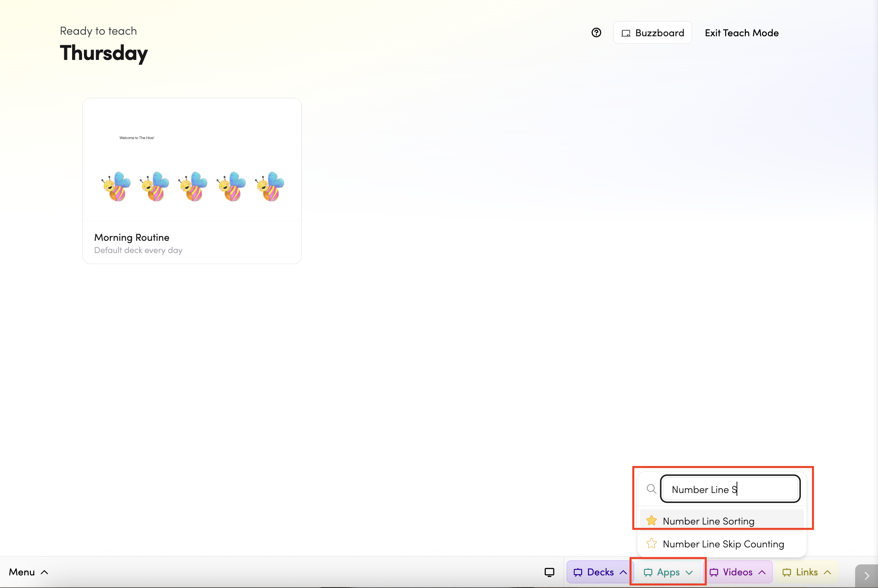Click the easel icon on the Videos button

click(x=714, y=572)
